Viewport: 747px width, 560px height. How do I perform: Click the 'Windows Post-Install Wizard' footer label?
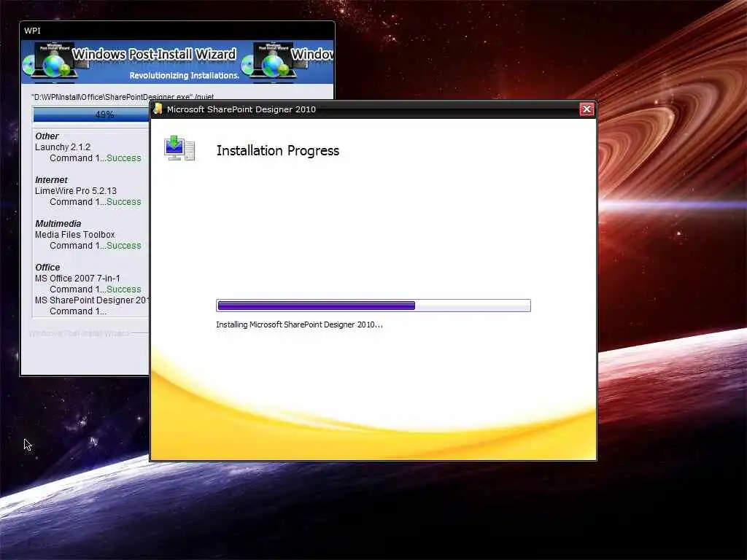(x=79, y=333)
